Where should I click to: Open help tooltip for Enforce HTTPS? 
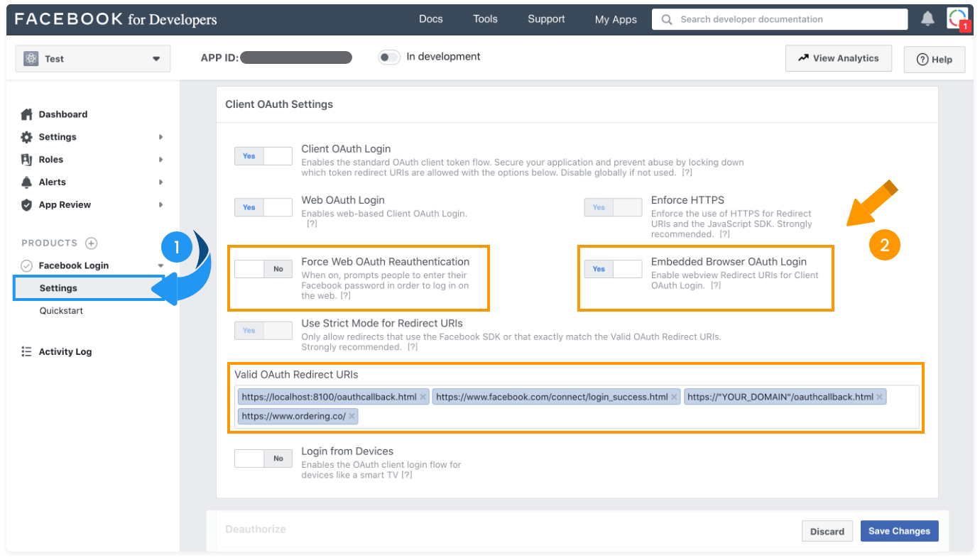(724, 234)
